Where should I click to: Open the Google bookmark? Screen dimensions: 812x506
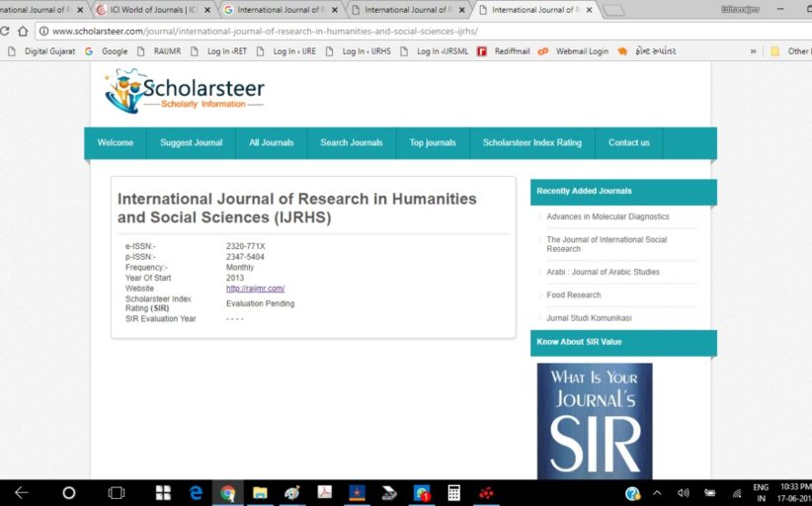point(106,51)
